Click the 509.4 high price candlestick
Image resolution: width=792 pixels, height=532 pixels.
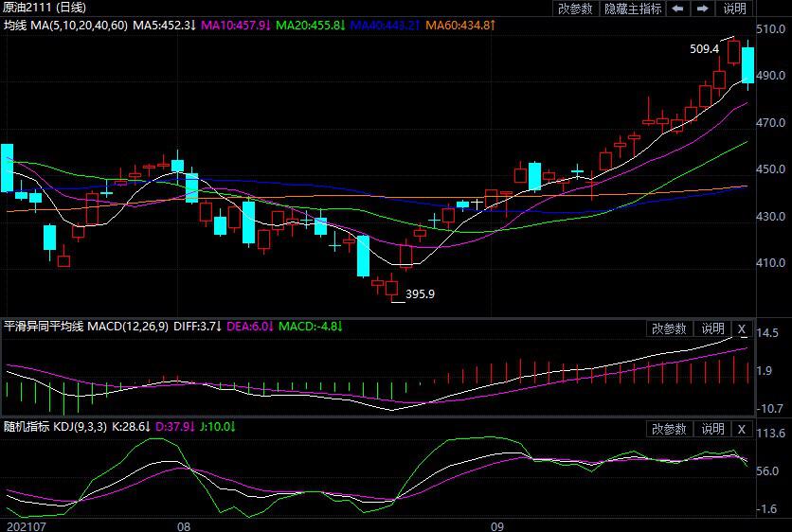tap(733, 51)
